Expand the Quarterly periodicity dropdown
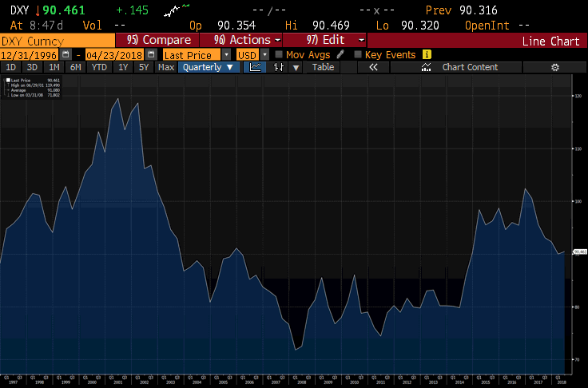The image size is (588, 388). pyautogui.click(x=209, y=67)
